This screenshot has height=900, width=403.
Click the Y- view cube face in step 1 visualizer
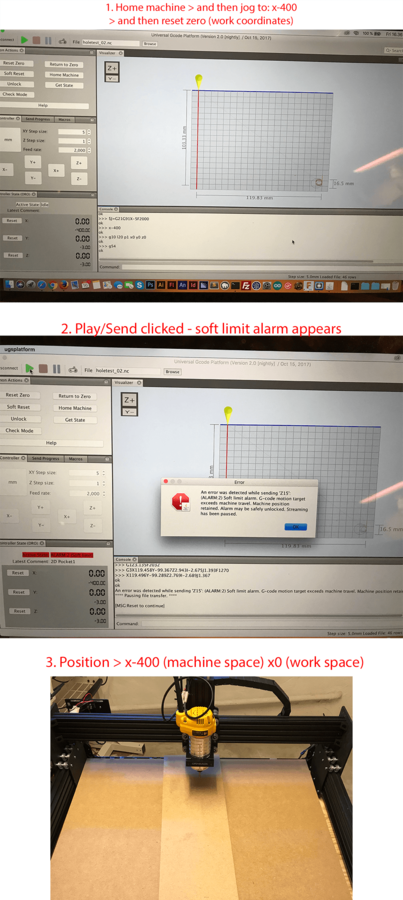[x=112, y=79]
